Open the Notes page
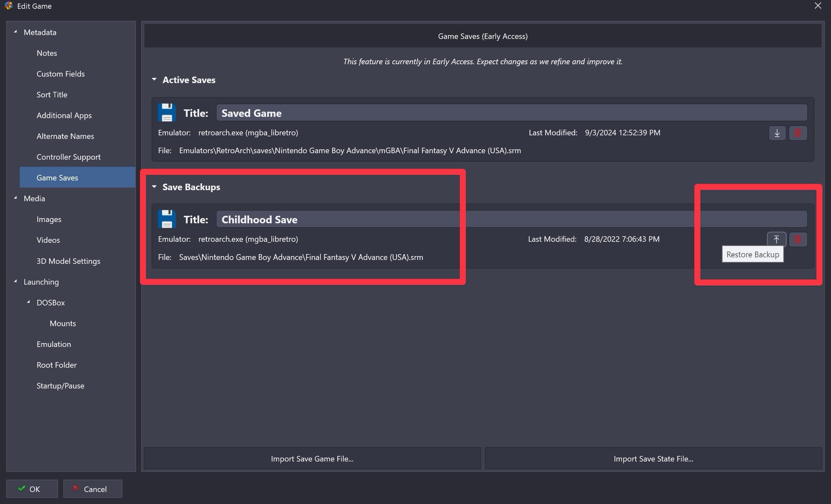This screenshot has height=504, width=831. (47, 53)
